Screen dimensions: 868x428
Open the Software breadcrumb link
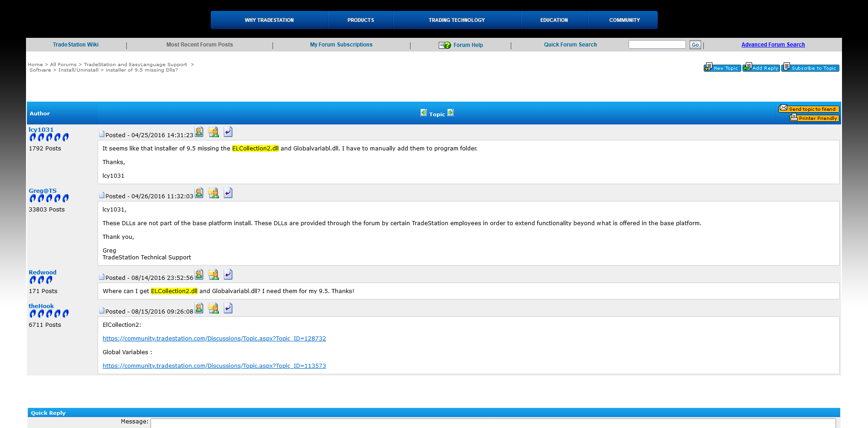(x=40, y=70)
